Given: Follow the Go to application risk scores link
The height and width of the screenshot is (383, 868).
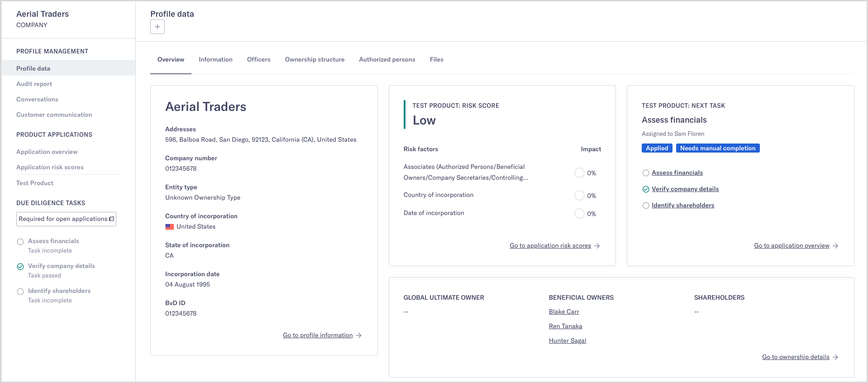Looking at the screenshot, I should [550, 245].
